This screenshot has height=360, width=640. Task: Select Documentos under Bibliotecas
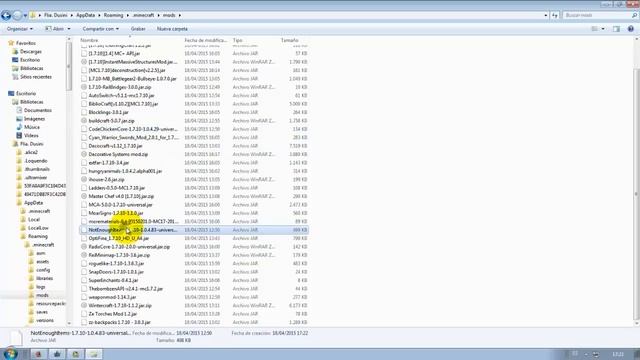[38, 110]
